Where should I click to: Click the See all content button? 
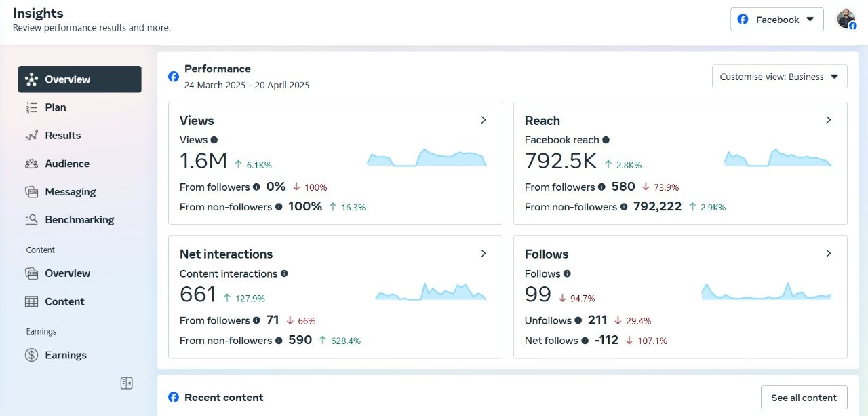(x=804, y=398)
